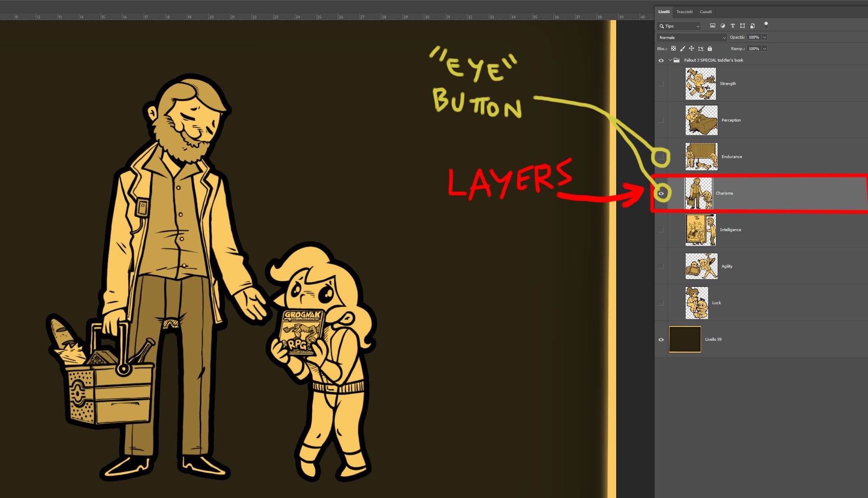Click the Livello 59 layer name

click(x=713, y=340)
